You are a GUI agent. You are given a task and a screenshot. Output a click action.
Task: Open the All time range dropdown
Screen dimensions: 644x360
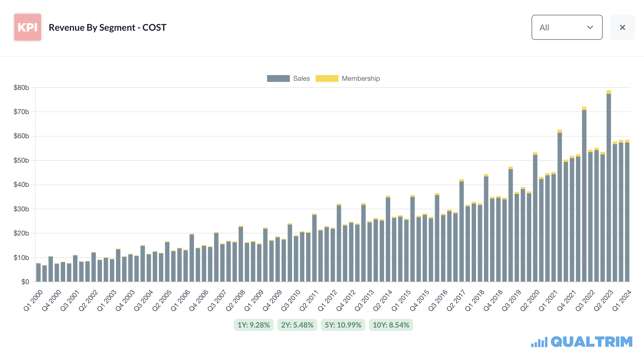click(567, 27)
